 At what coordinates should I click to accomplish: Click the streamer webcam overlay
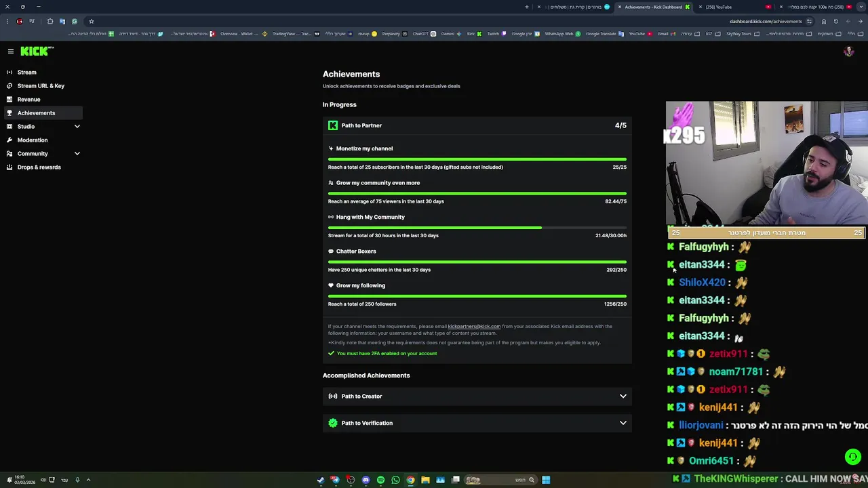(x=766, y=164)
